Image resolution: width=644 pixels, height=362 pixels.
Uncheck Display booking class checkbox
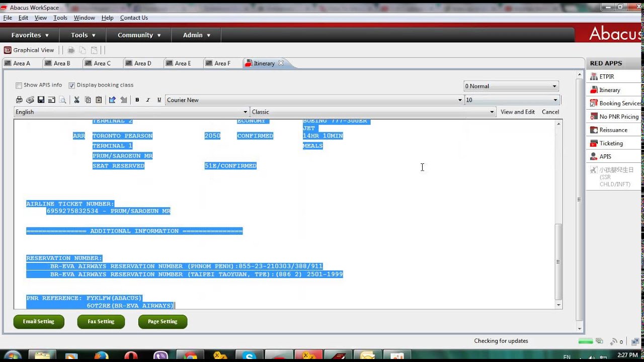[x=71, y=85]
